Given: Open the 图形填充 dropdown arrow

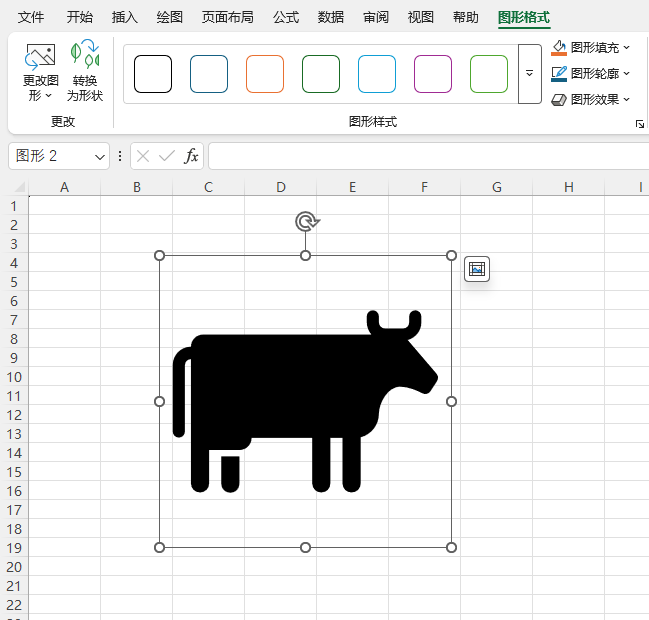Looking at the screenshot, I should coord(627,48).
